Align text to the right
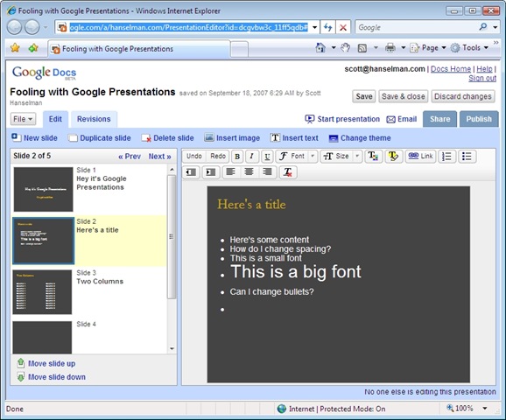Image resolution: width=506 pixels, height=420 pixels. point(267,171)
